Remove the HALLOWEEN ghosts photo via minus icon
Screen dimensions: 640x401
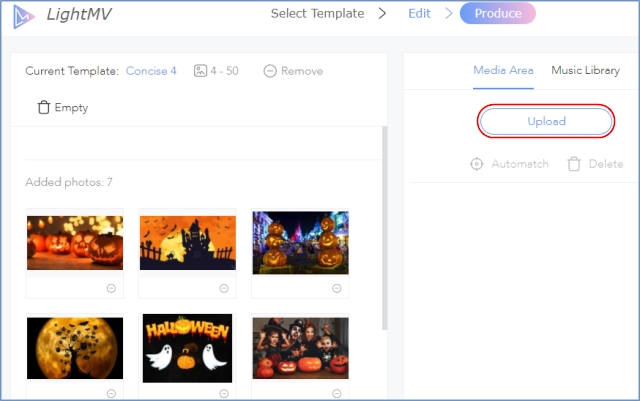point(224,393)
